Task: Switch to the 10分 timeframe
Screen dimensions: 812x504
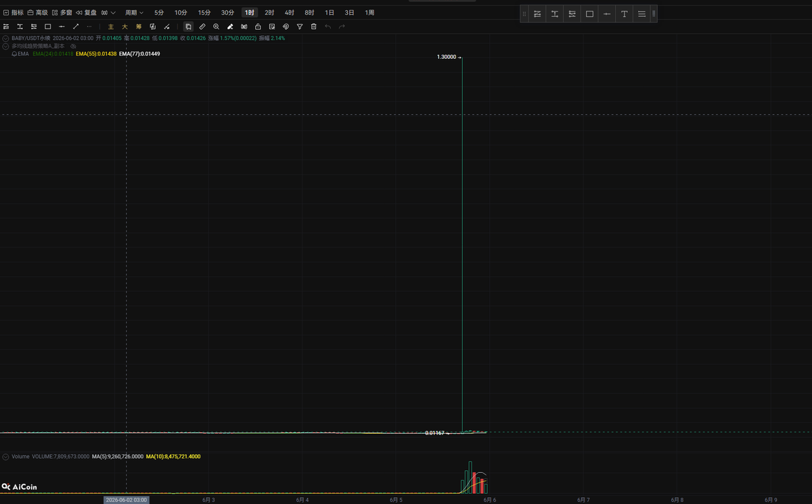Action: 181,13
